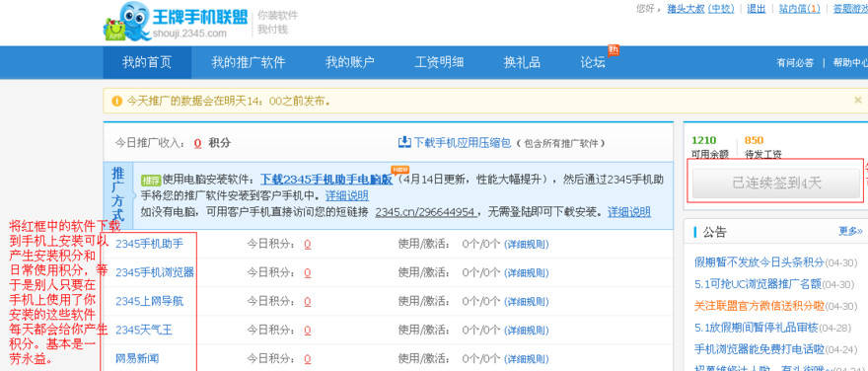Click the 更多» link in 公告

[x=850, y=231]
